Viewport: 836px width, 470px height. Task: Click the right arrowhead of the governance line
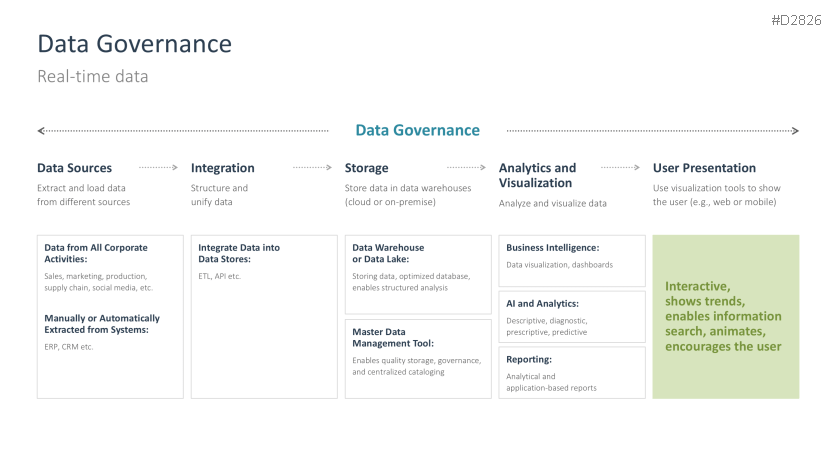(x=795, y=130)
